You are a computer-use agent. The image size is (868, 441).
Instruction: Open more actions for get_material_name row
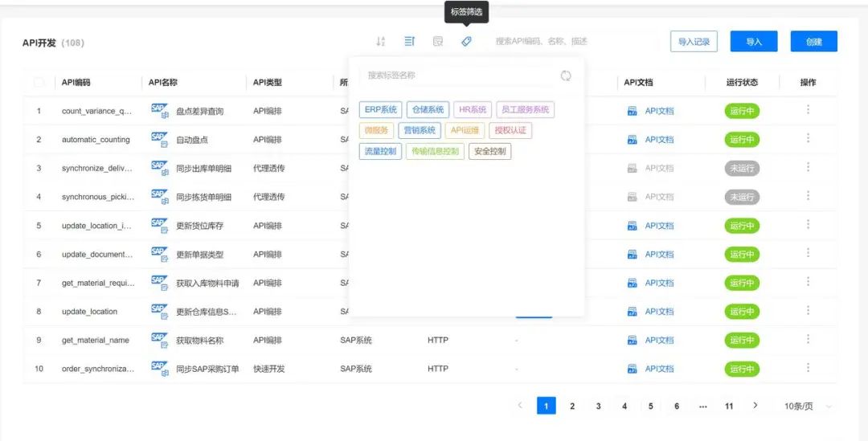point(809,339)
